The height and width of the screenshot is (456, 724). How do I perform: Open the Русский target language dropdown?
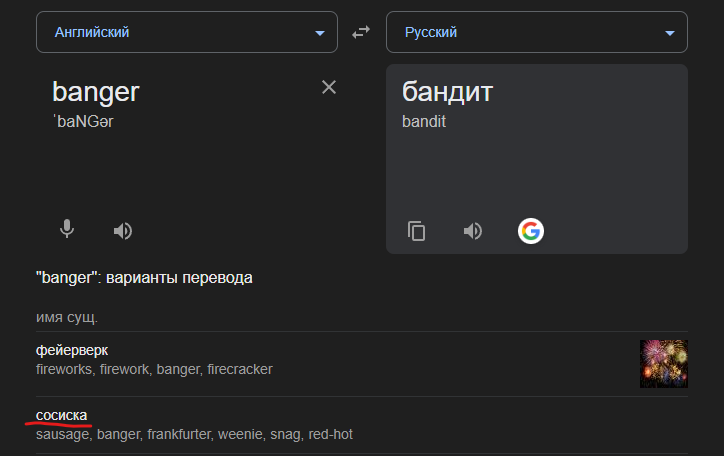coord(536,32)
